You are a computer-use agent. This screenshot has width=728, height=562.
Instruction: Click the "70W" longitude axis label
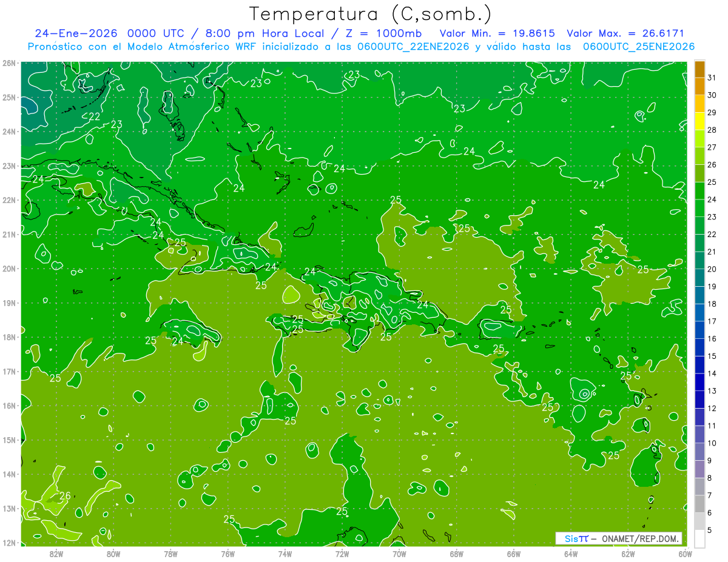click(399, 553)
